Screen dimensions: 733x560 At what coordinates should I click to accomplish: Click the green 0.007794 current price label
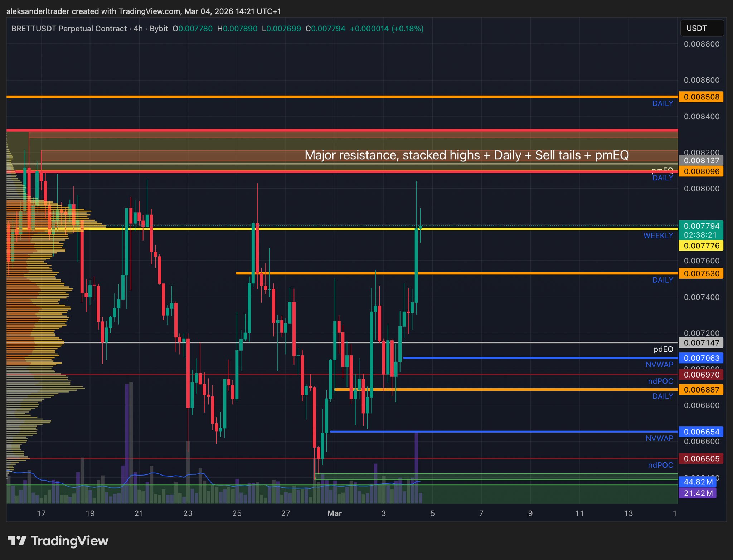tap(701, 226)
